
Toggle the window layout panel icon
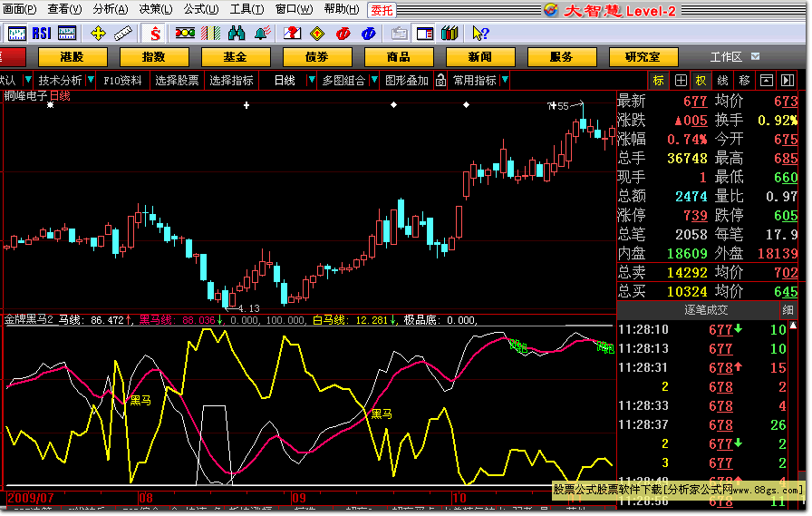point(425,34)
